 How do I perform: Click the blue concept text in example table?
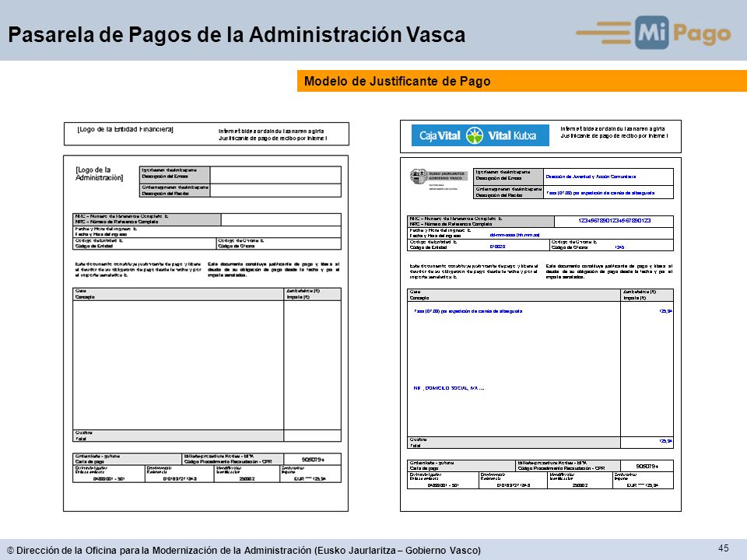[468, 311]
